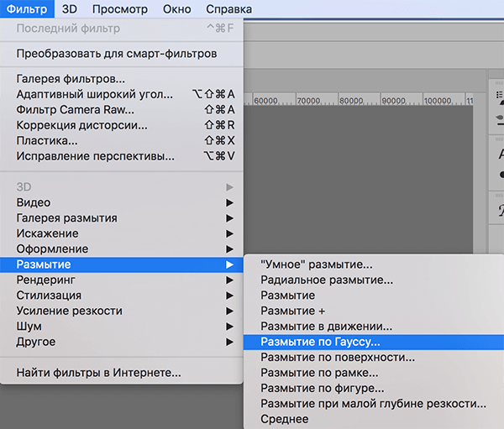The height and width of the screenshot is (429, 504).
Task: Choose Размытие по фигуре...
Action: (x=374, y=388)
